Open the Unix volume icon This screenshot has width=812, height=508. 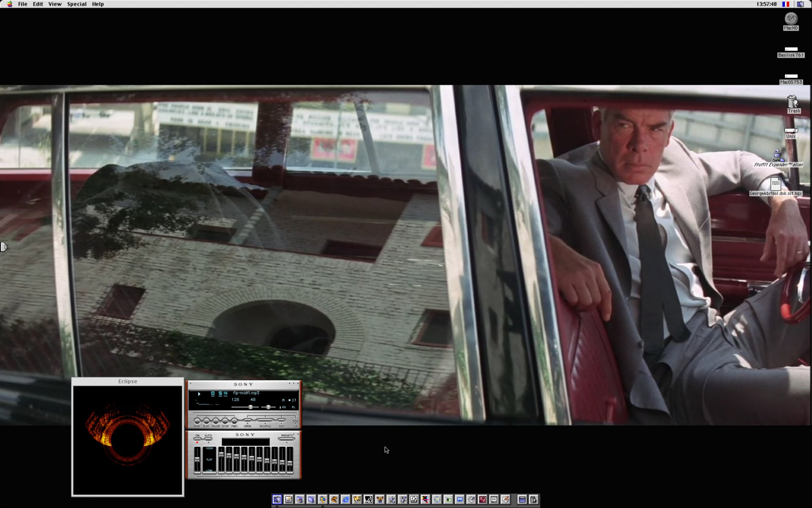(x=790, y=130)
